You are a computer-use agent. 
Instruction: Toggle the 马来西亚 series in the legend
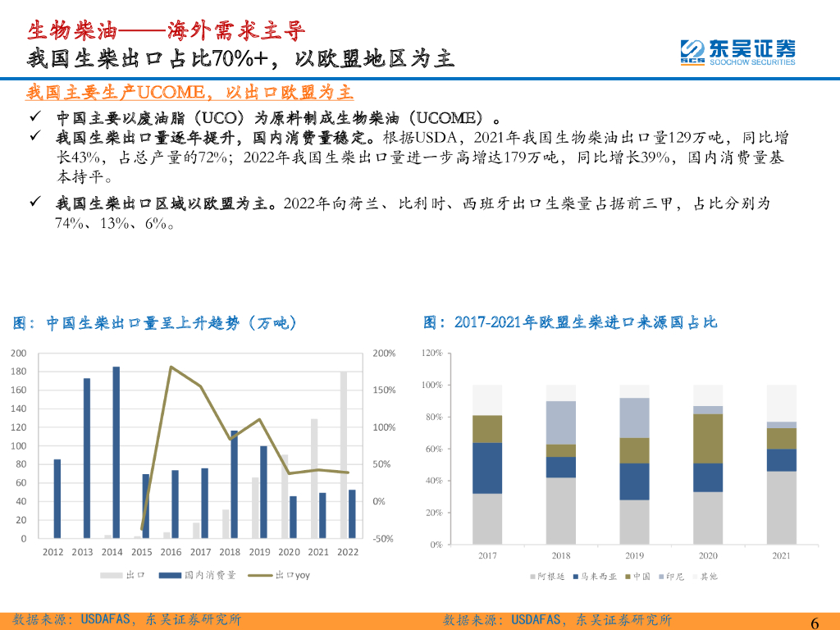(x=574, y=577)
